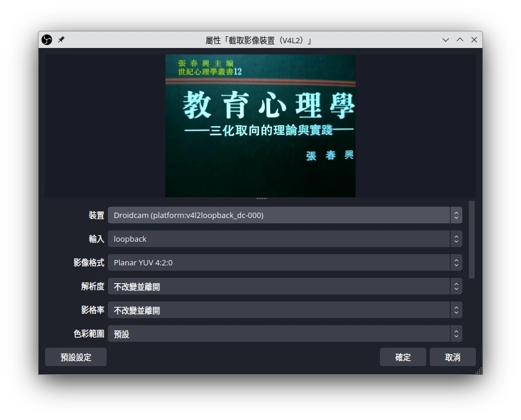Maximize the properties dialog window
Image resolution: width=521 pixels, height=420 pixels.
coord(460,40)
